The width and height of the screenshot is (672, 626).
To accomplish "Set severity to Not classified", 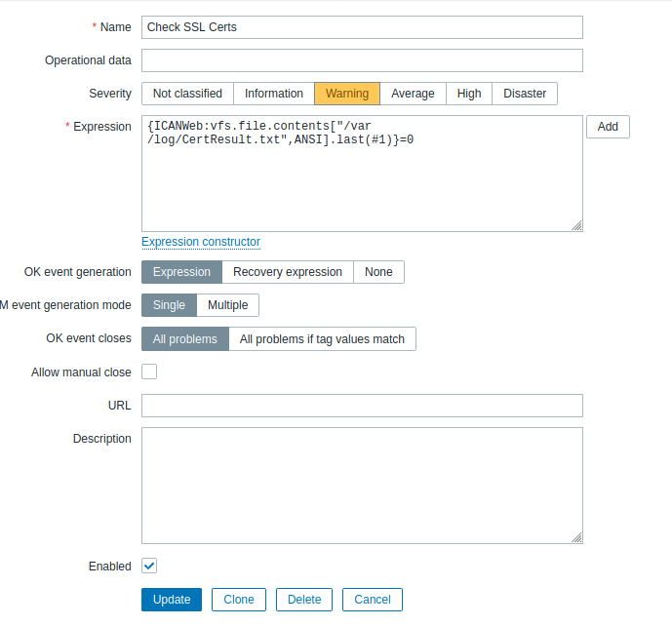I will click(x=187, y=94).
